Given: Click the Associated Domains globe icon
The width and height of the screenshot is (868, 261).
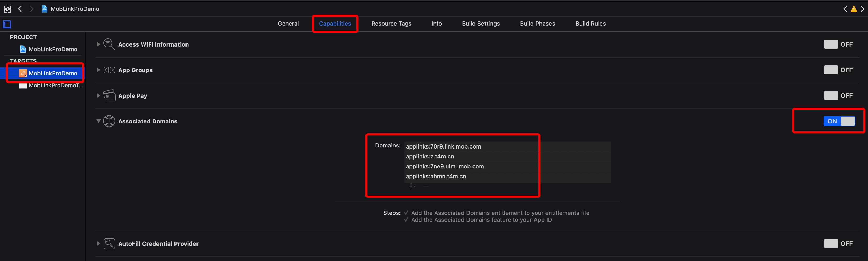Looking at the screenshot, I should pyautogui.click(x=109, y=121).
